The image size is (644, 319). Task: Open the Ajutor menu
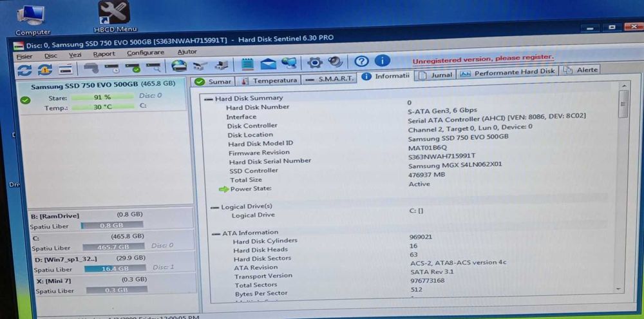click(x=187, y=52)
